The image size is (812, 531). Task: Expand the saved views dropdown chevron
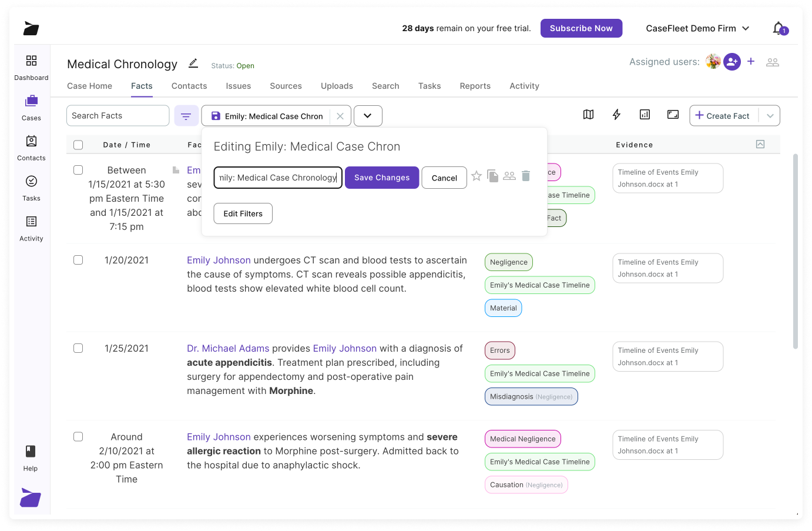[x=368, y=115]
